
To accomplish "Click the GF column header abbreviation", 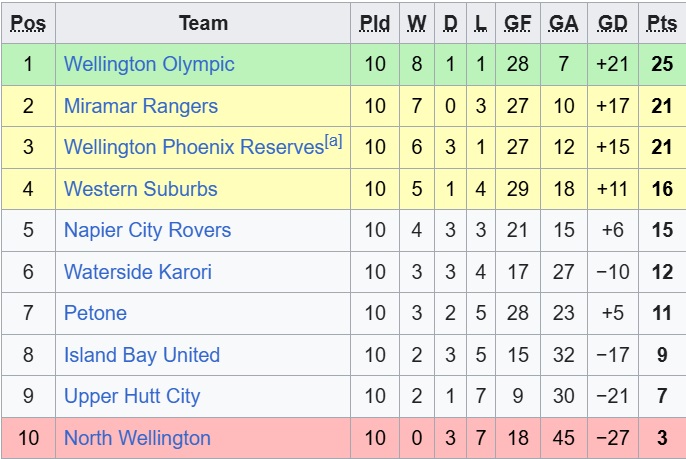I will 518,23.
